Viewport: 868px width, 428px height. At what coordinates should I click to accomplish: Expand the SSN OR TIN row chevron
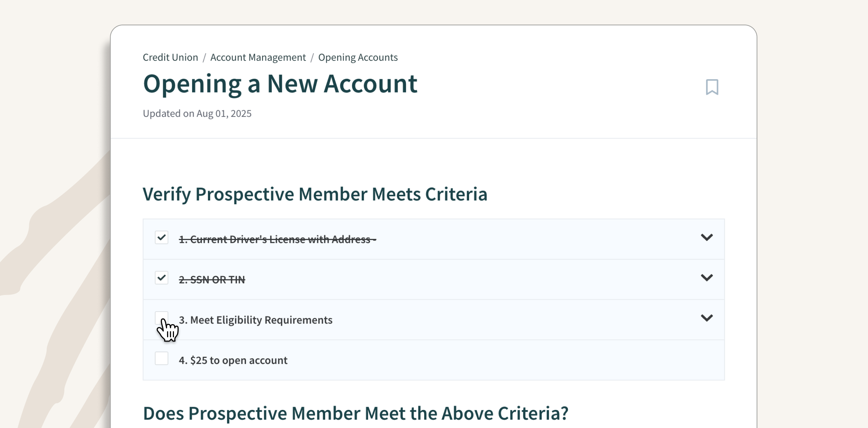[x=706, y=278]
